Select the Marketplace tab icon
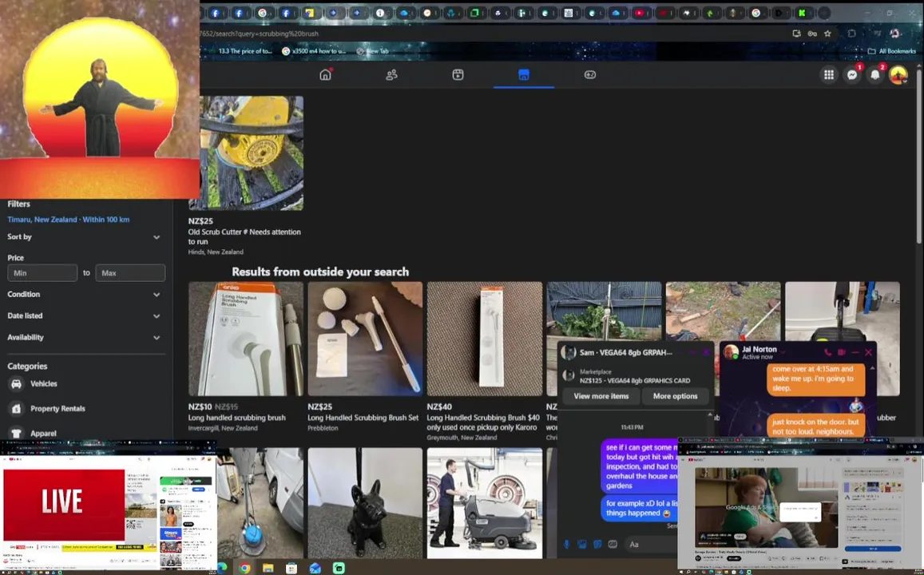Viewport: 924px width, 575px height. click(524, 75)
